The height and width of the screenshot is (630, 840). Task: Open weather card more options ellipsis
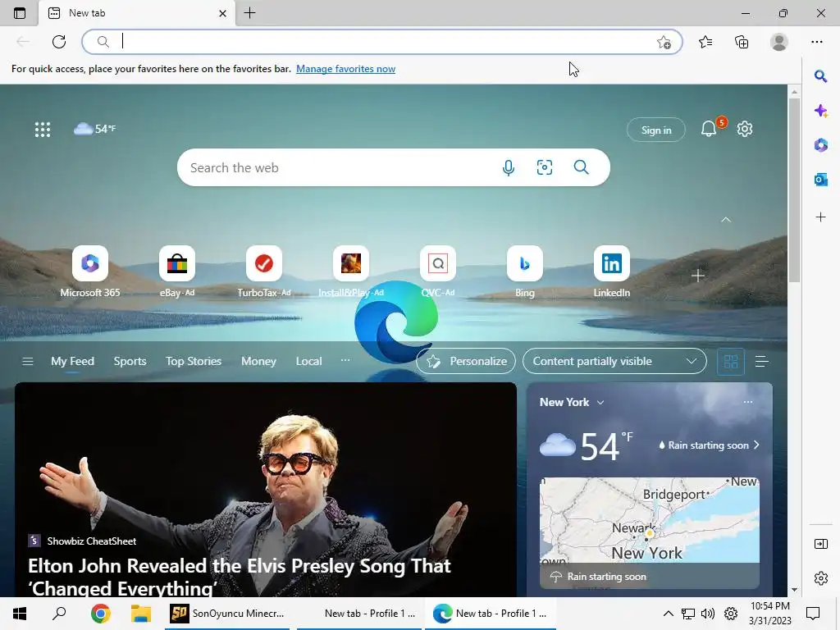[x=748, y=402]
